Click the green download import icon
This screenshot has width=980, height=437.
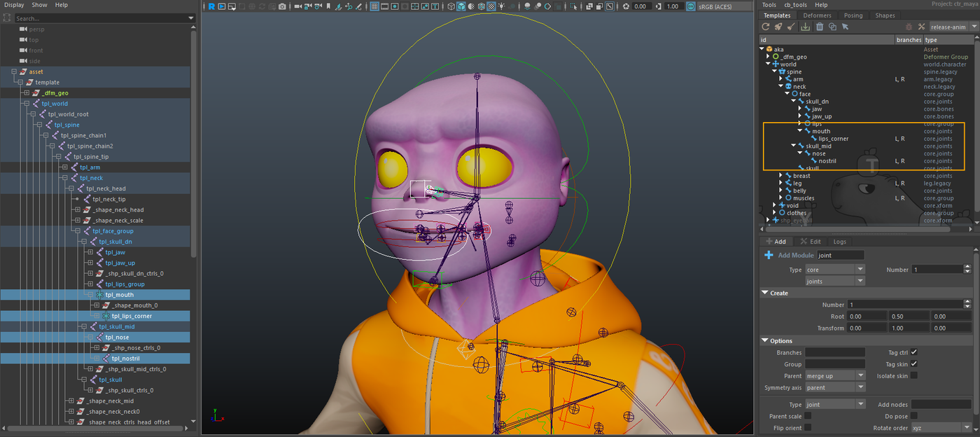(806, 27)
